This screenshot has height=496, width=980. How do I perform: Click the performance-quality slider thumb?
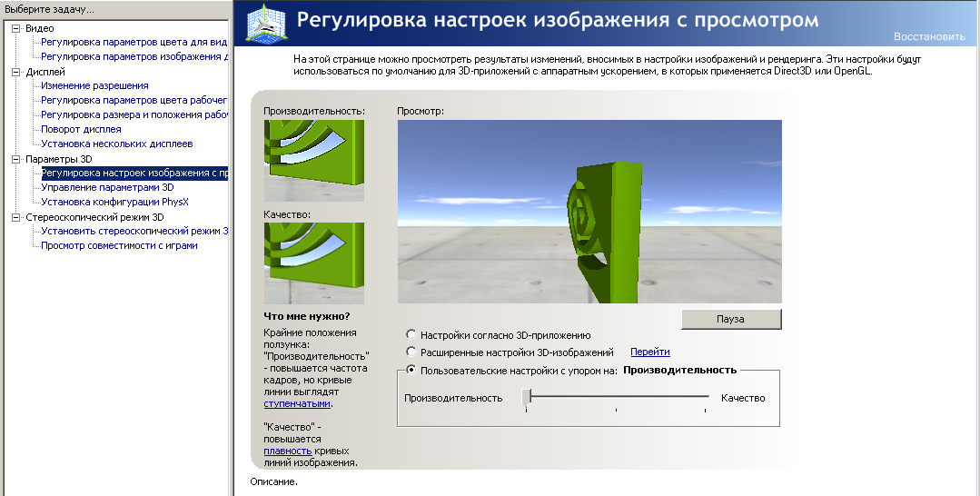click(x=526, y=397)
